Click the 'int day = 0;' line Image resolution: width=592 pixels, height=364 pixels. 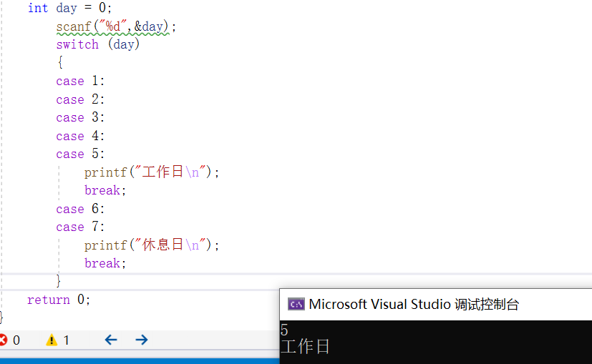tap(69, 8)
